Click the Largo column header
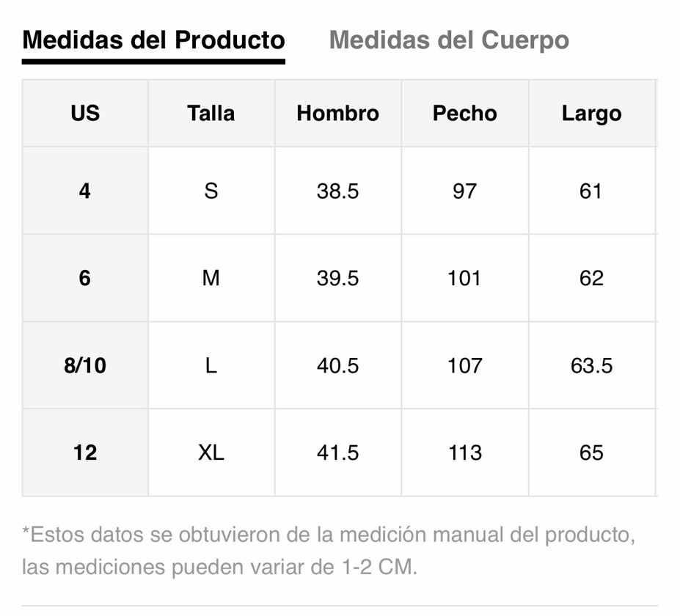Image resolution: width=680 pixels, height=616 pixels. click(592, 113)
